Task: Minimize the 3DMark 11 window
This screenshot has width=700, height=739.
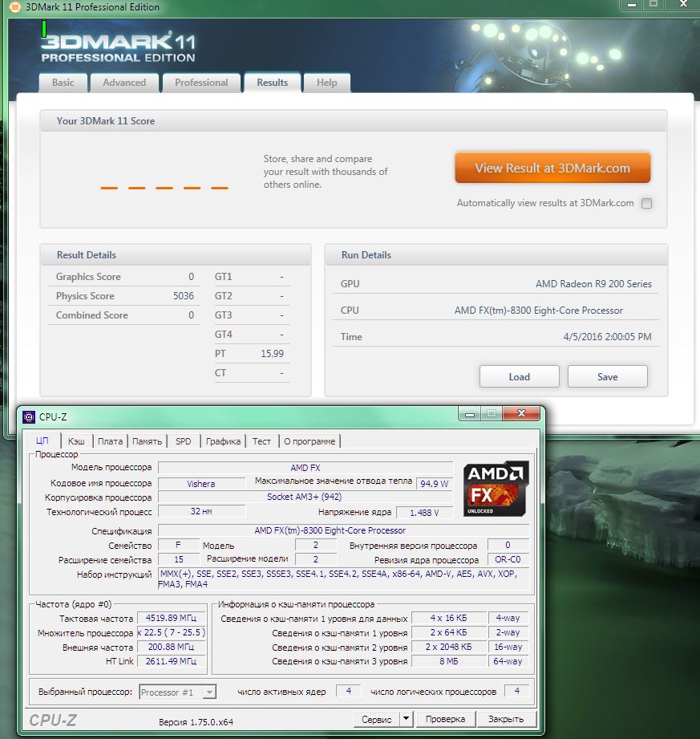Action: [x=632, y=5]
